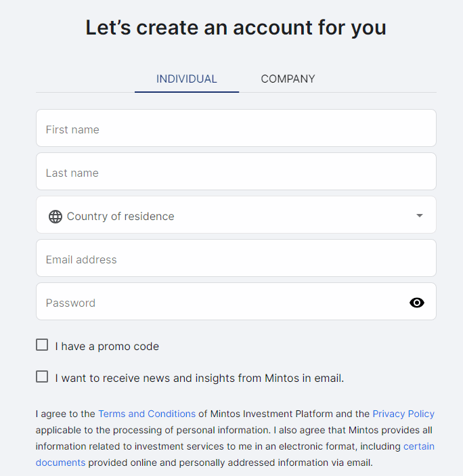The image size is (463, 476).
Task: Focus the First name field
Action: pos(236,129)
